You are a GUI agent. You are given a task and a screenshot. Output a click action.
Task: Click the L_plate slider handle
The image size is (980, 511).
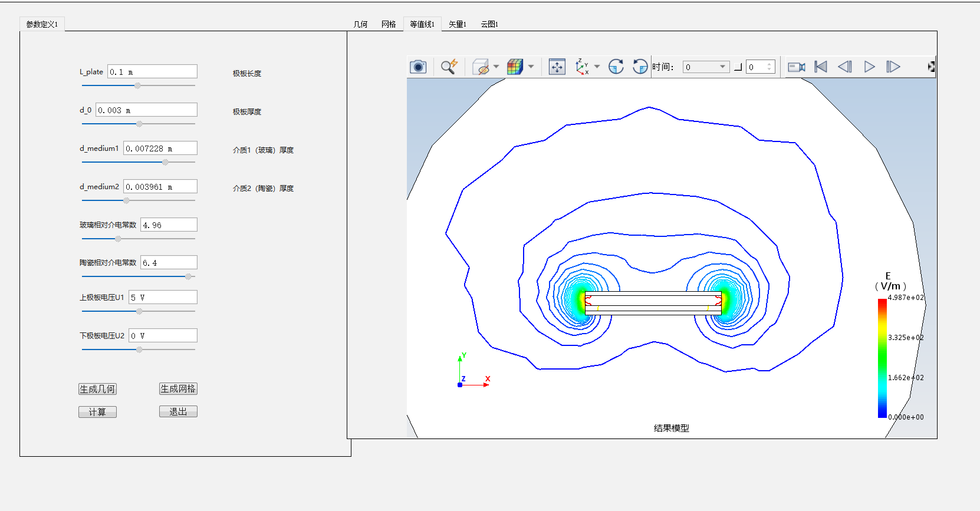(137, 85)
